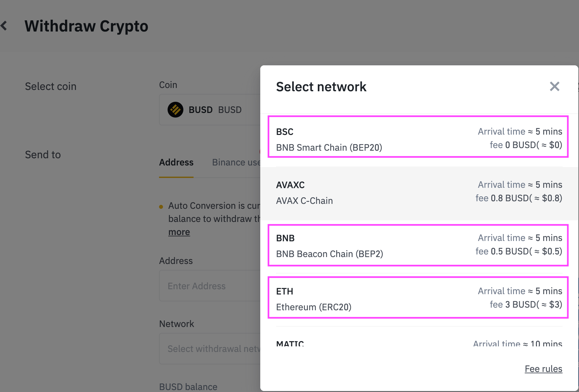Click the Select network dialog heading
Image resolution: width=579 pixels, height=392 pixels.
[x=321, y=87]
